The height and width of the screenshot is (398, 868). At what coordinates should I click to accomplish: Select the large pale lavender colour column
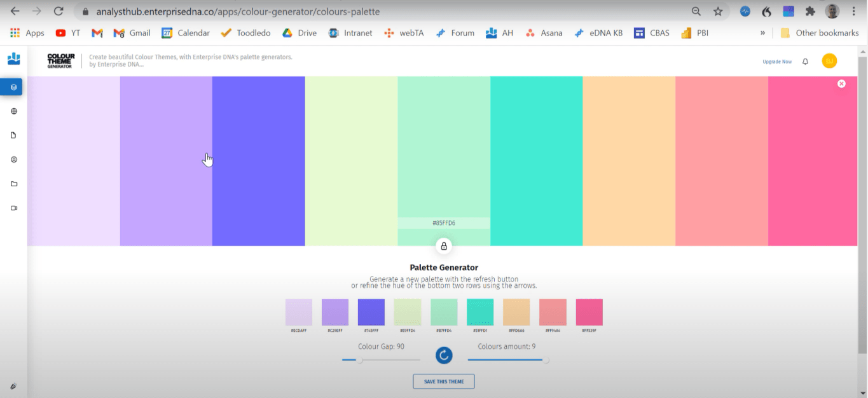coord(74,161)
